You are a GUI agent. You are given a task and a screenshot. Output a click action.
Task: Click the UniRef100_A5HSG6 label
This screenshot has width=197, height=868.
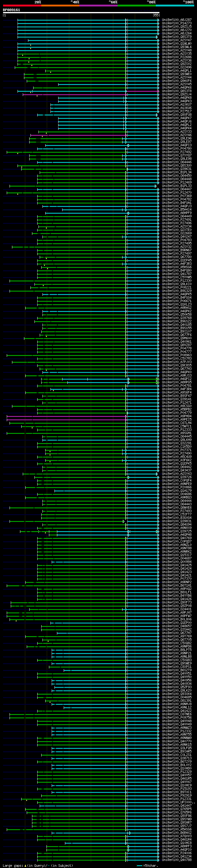177,267
